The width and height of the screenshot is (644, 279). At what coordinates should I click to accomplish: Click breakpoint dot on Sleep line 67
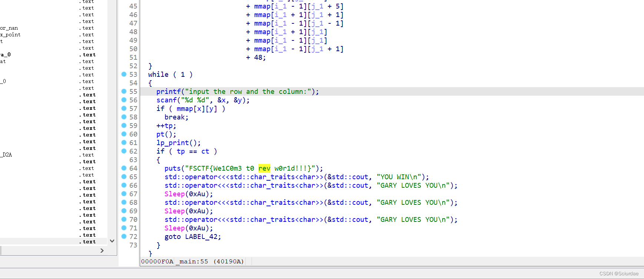pyautogui.click(x=124, y=194)
